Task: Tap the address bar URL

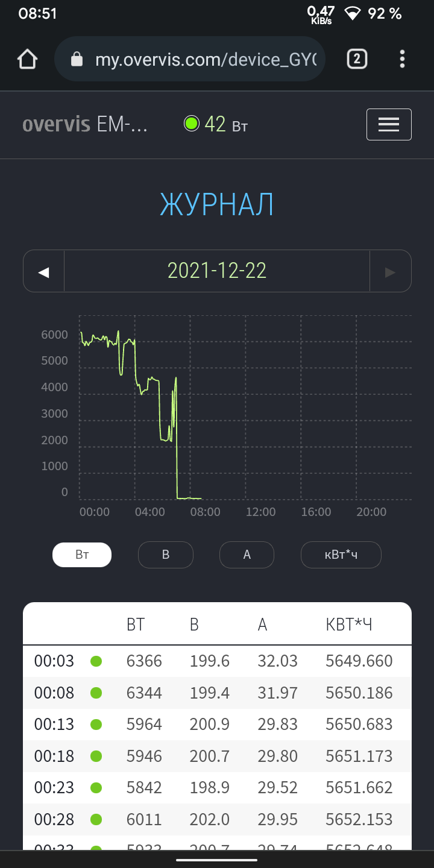Action: (x=205, y=59)
